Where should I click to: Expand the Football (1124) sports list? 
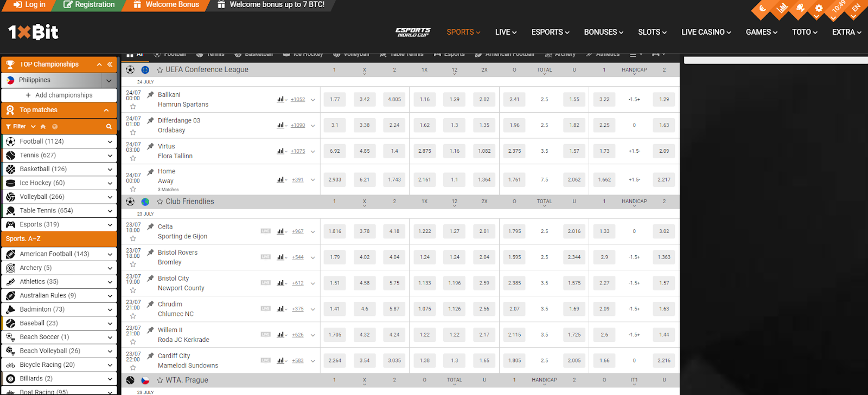[x=110, y=141]
